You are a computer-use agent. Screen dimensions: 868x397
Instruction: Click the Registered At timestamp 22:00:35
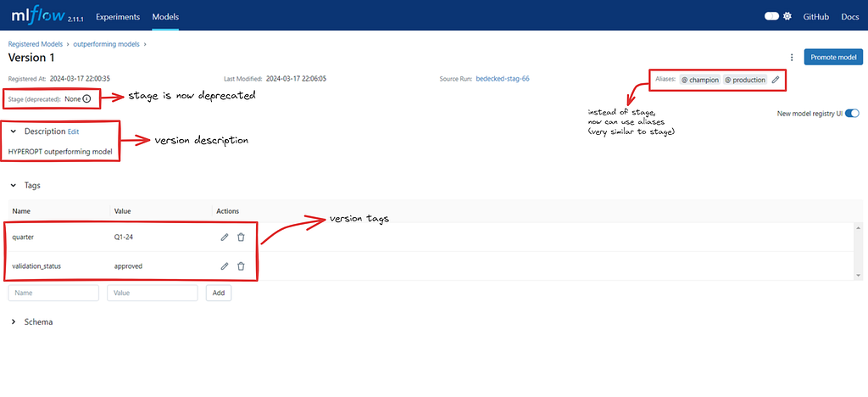[80, 79]
